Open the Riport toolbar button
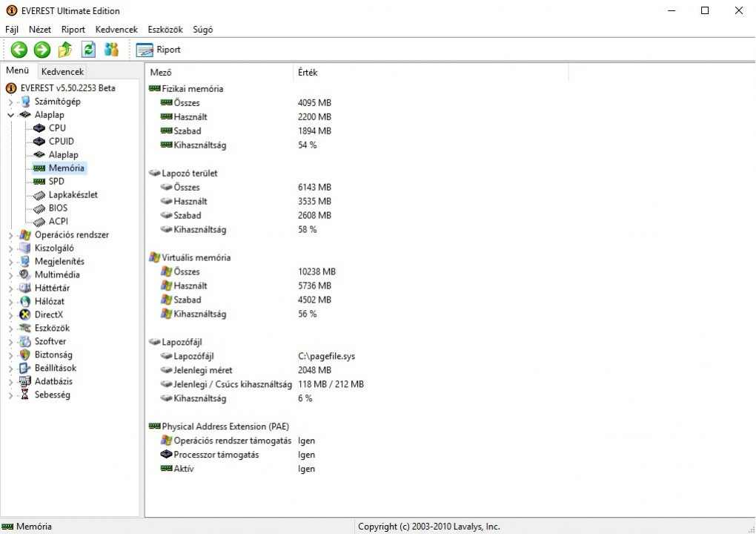The height and width of the screenshot is (534, 756). point(159,50)
